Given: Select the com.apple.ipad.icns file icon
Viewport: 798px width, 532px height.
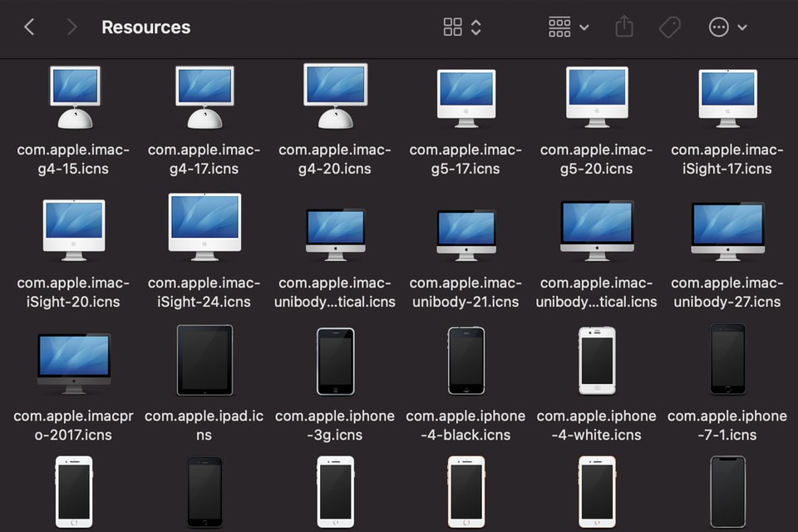Looking at the screenshot, I should coord(204,361).
